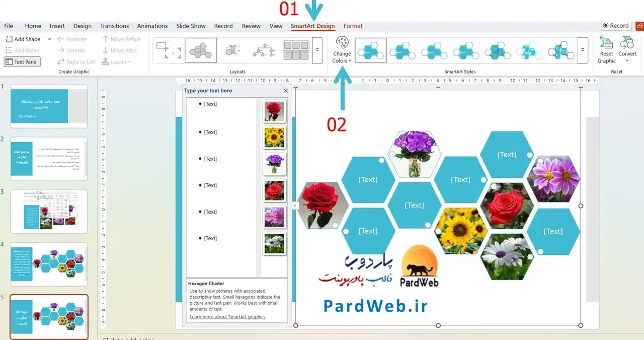The width and height of the screenshot is (644, 340).
Task: Switch to the Record tab
Action: coord(223,26)
